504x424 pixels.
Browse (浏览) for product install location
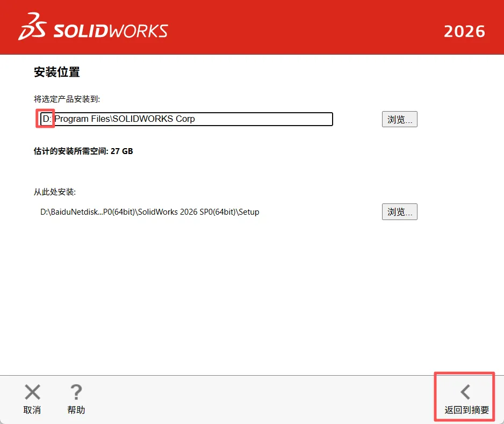pos(400,119)
